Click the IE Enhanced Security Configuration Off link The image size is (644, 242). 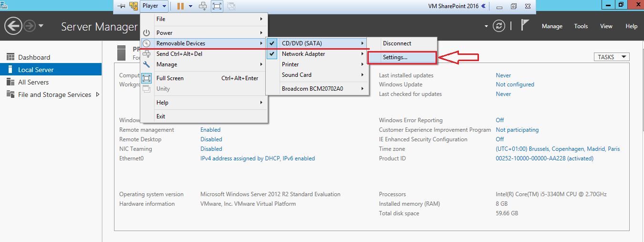click(500, 139)
